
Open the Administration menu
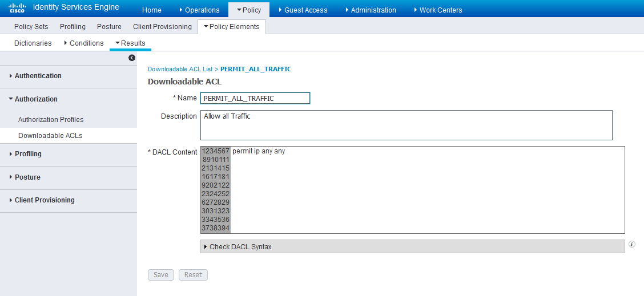point(371,10)
